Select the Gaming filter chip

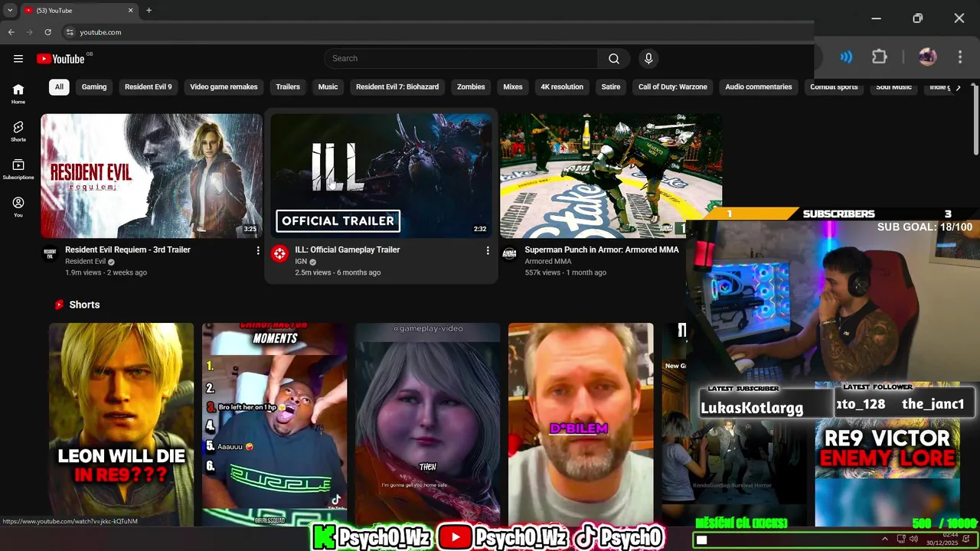click(x=94, y=87)
